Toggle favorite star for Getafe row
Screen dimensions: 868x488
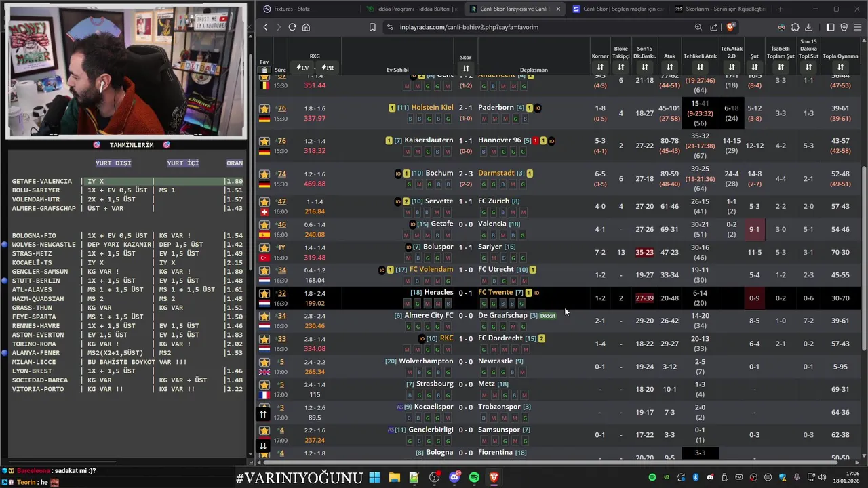[264, 224]
